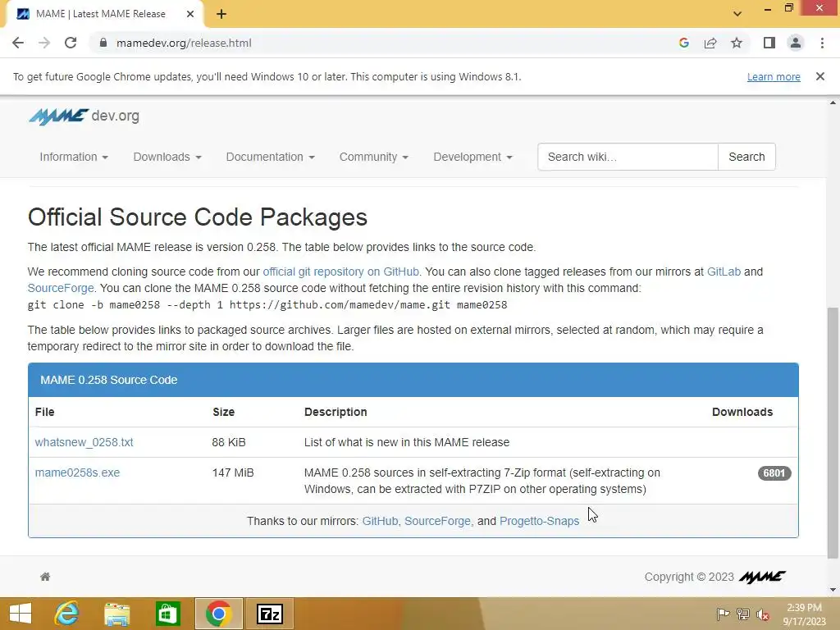Open Learn more about Chrome updates
The image size is (840, 630).
tap(774, 76)
